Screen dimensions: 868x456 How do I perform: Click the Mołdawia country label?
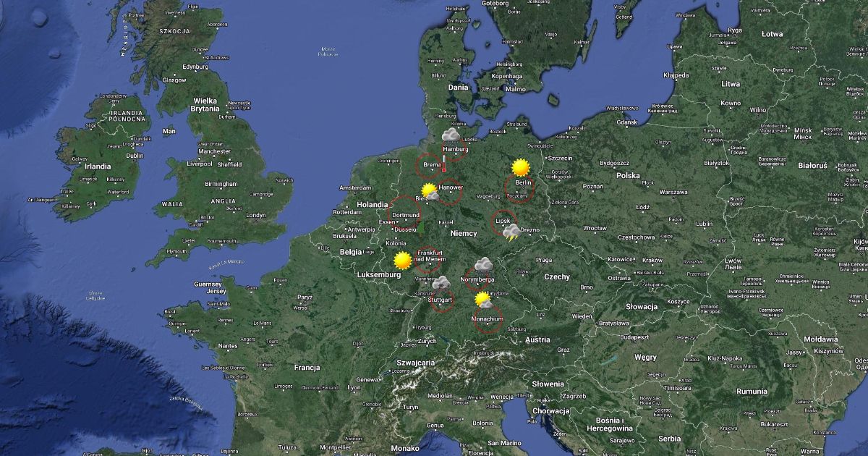point(820,339)
